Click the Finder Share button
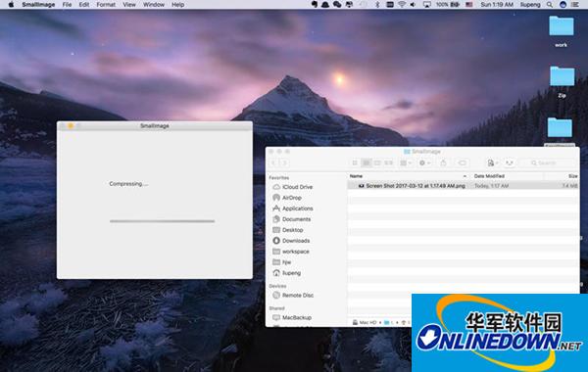Viewport: 588px width, 372px height. tap(443, 163)
